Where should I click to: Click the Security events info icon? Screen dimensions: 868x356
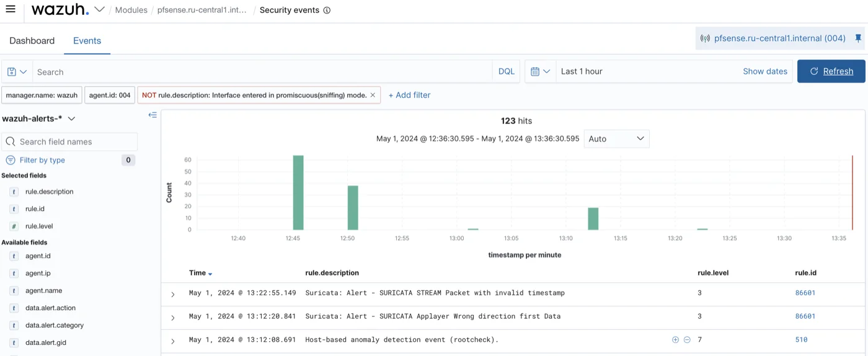[327, 10]
